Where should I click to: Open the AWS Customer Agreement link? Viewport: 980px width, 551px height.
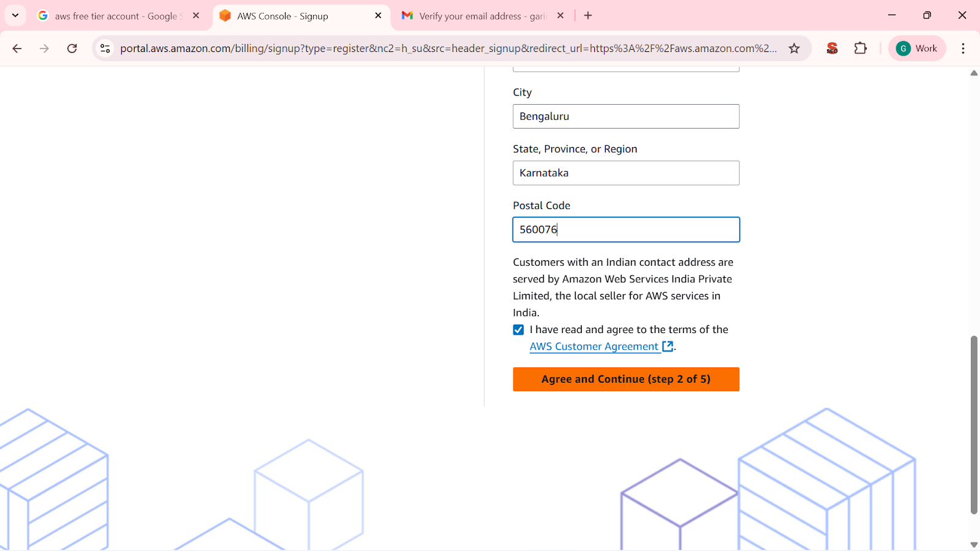click(x=593, y=346)
